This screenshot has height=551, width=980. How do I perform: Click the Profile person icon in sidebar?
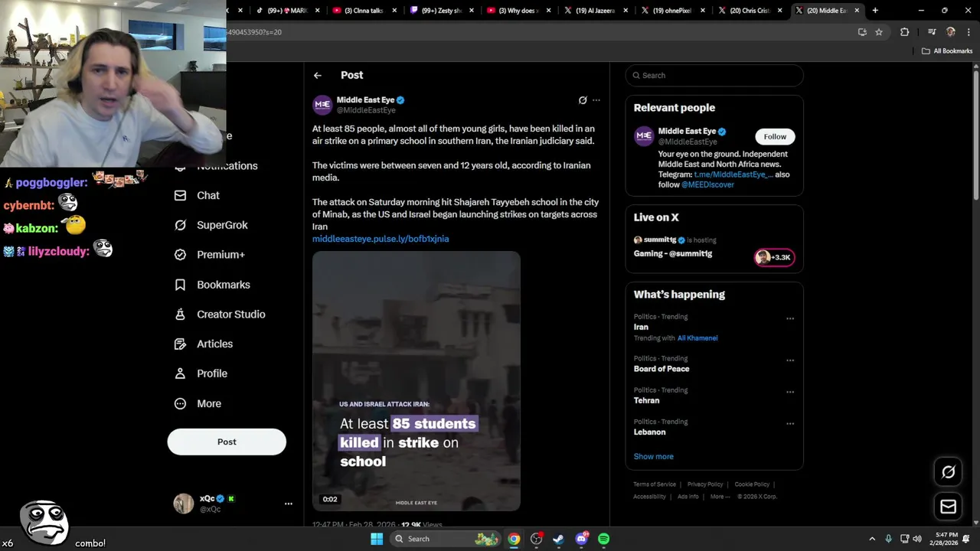[180, 373]
